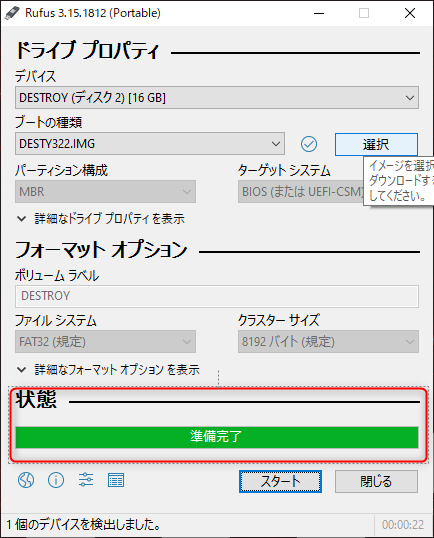The image size is (434, 538).
Task: Click the 選択 button
Action: [x=376, y=144]
